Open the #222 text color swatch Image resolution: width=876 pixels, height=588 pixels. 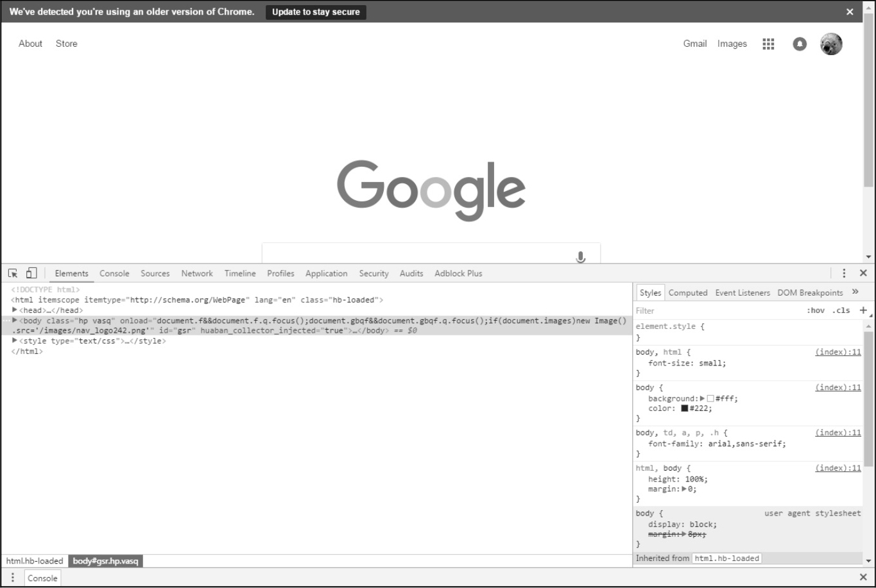point(685,408)
